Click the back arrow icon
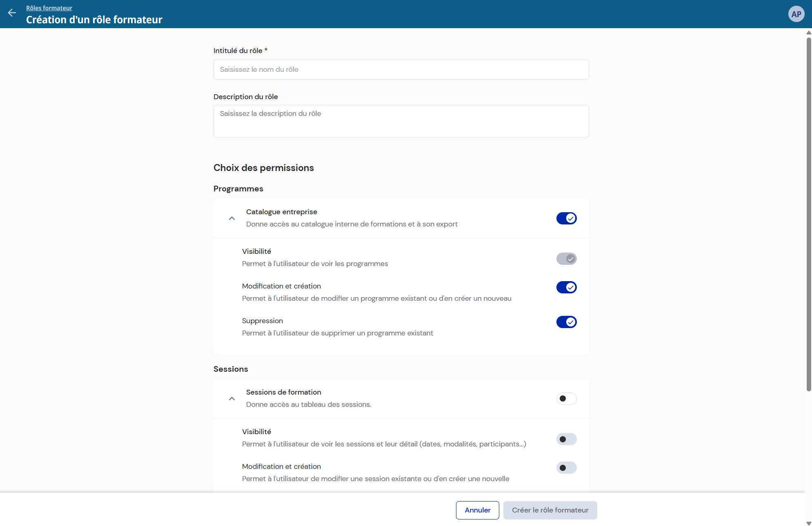Screen dimensions: 812x526 [12, 13]
